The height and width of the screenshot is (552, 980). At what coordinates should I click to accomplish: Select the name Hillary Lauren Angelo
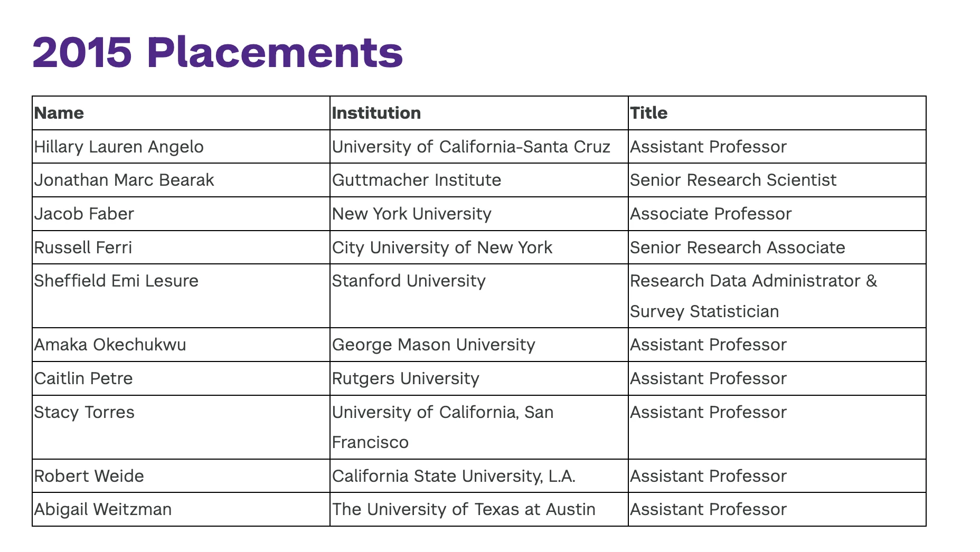119,147
